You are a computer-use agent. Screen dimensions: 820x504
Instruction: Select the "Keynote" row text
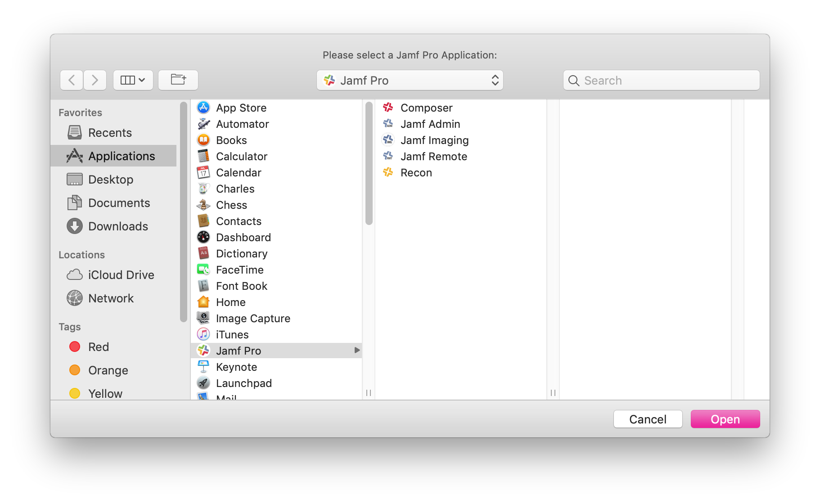click(x=236, y=367)
